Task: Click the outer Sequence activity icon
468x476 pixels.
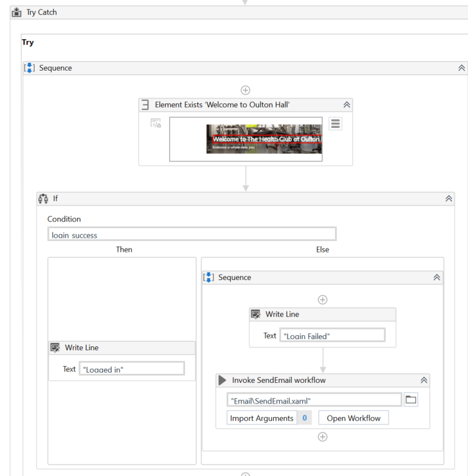Action: coord(30,68)
